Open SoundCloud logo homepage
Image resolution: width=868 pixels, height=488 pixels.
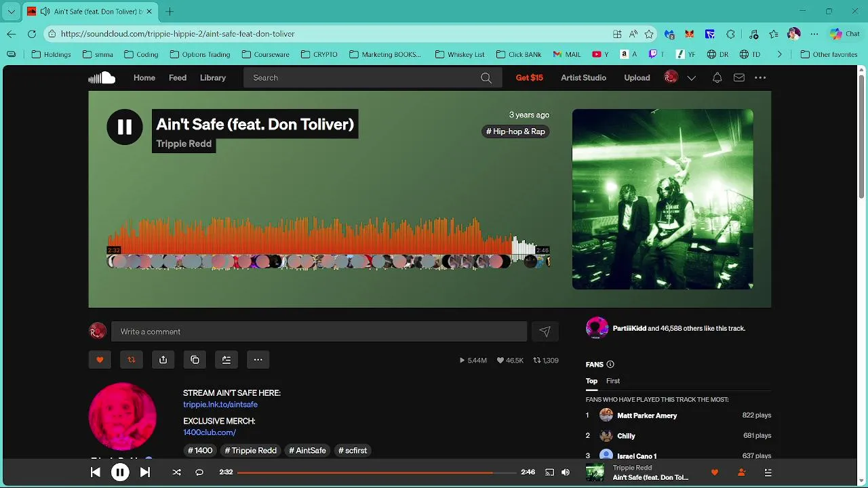pos(102,78)
